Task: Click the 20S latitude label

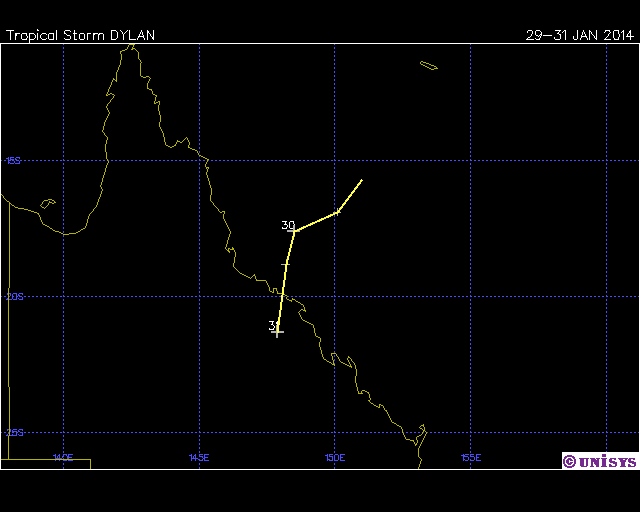Action: [x=12, y=296]
